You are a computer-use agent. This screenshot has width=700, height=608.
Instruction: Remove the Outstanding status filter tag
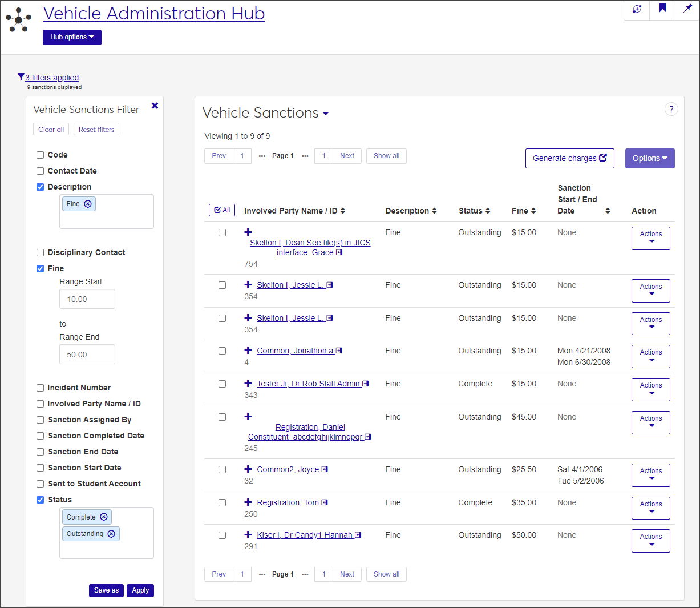click(x=111, y=534)
